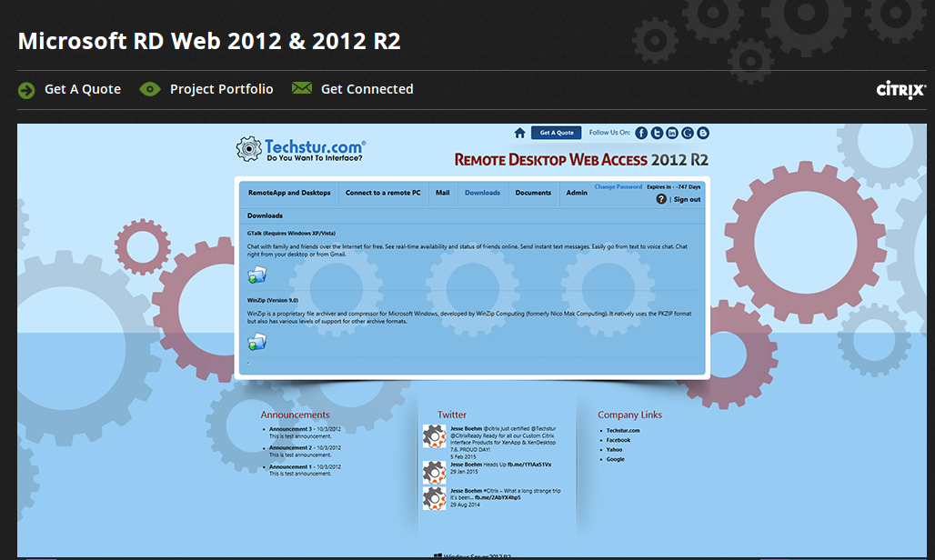Open the Get A Quote header link
Viewport: 935px width, 560px height.
coord(83,89)
